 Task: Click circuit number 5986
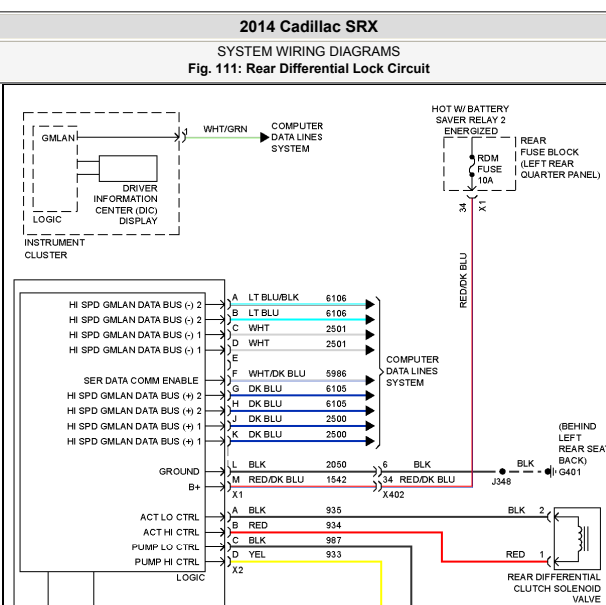pyautogui.click(x=336, y=373)
